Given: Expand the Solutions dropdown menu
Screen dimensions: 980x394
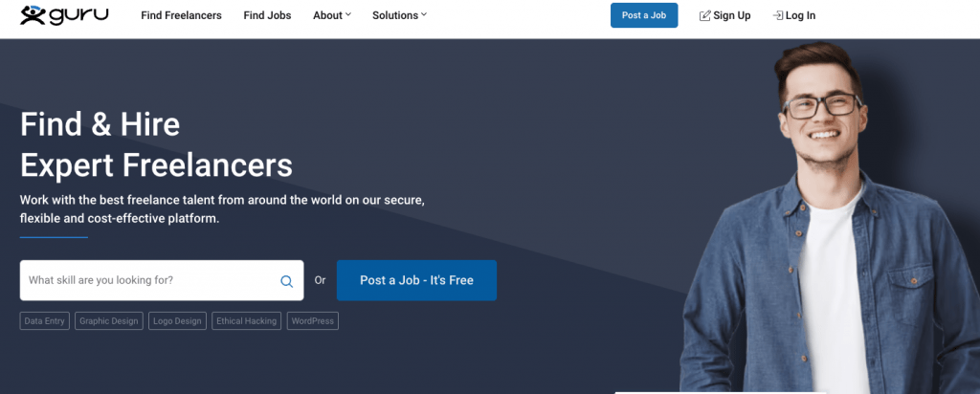Looking at the screenshot, I should (399, 15).
